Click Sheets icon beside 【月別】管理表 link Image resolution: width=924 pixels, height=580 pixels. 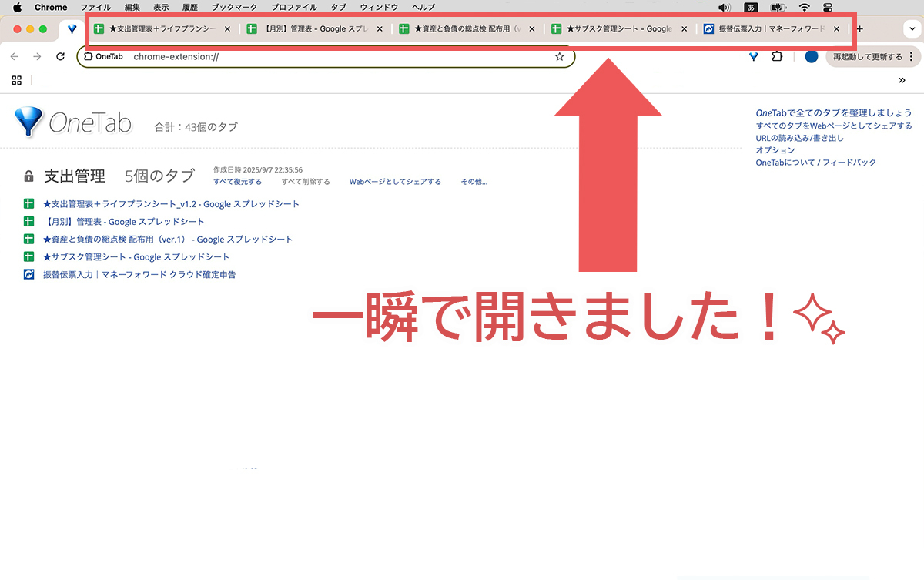click(29, 222)
